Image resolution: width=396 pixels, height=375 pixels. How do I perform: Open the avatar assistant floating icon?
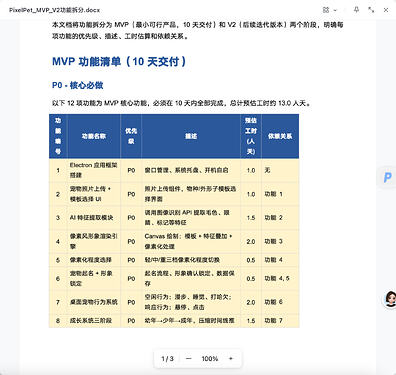click(x=390, y=299)
